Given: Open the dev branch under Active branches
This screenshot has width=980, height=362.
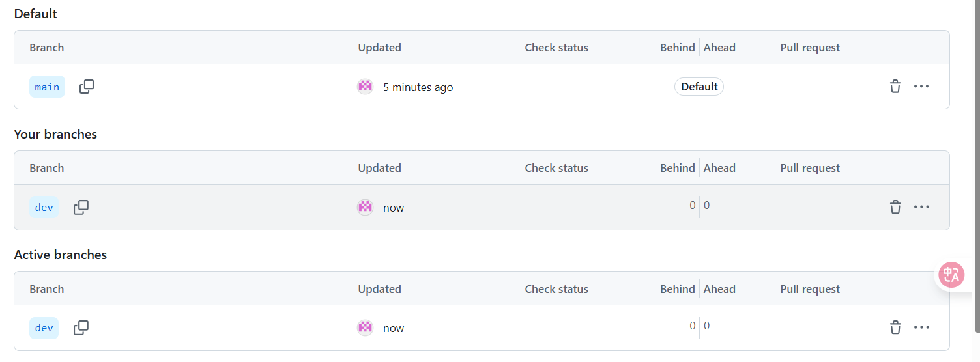Looking at the screenshot, I should [x=44, y=328].
